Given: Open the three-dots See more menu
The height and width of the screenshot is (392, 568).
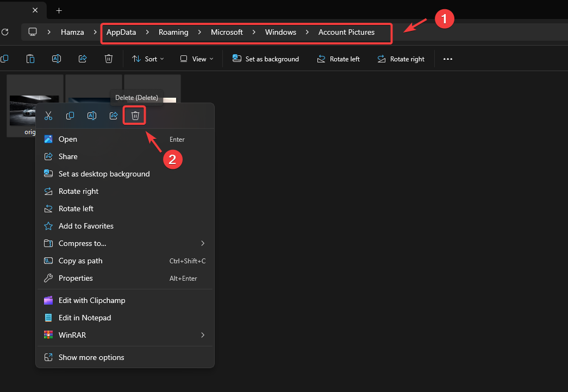Looking at the screenshot, I should click(448, 59).
